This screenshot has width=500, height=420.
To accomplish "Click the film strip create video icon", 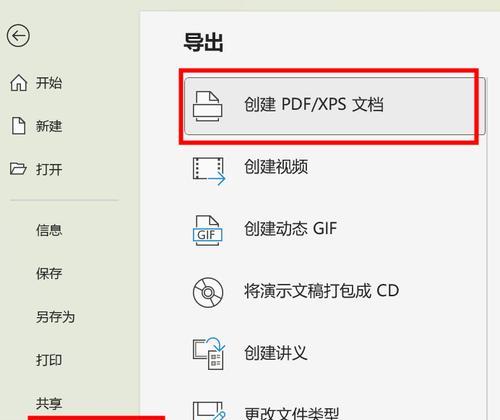I will click(x=209, y=171).
